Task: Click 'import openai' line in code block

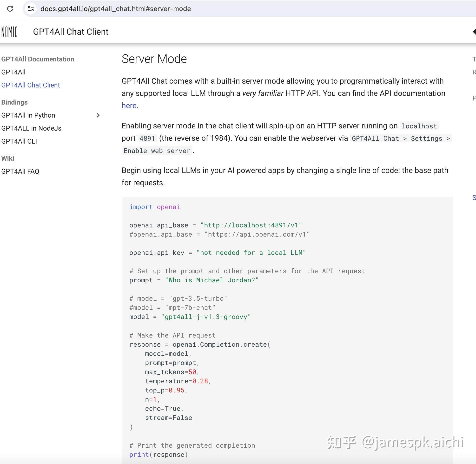Action: [x=154, y=207]
